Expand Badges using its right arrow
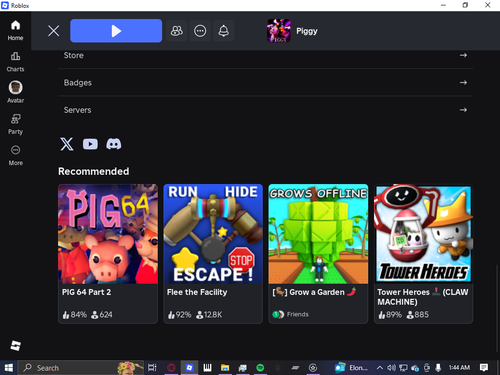The image size is (500, 375). (463, 83)
